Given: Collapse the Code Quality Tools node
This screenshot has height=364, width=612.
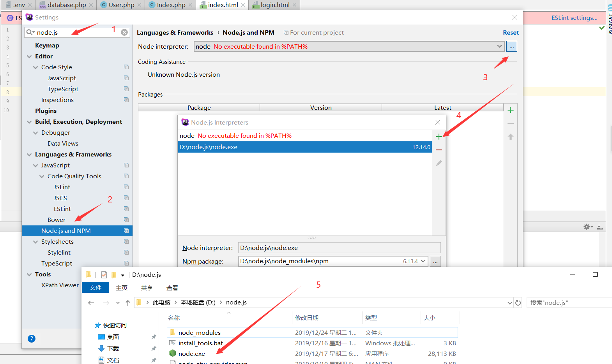Looking at the screenshot, I should point(42,176).
